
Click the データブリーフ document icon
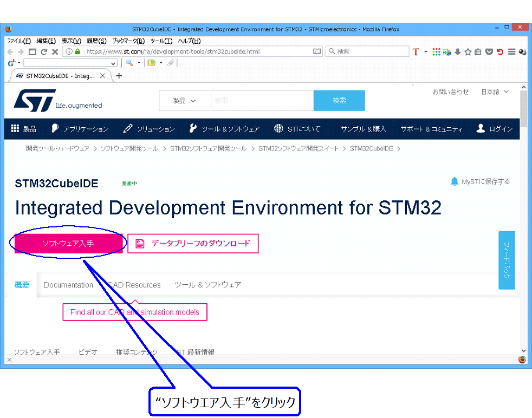coord(140,243)
